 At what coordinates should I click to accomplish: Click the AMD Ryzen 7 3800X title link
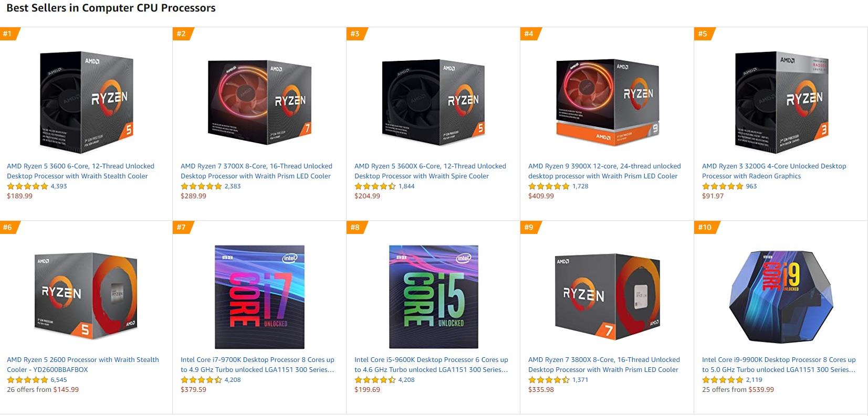click(x=604, y=365)
